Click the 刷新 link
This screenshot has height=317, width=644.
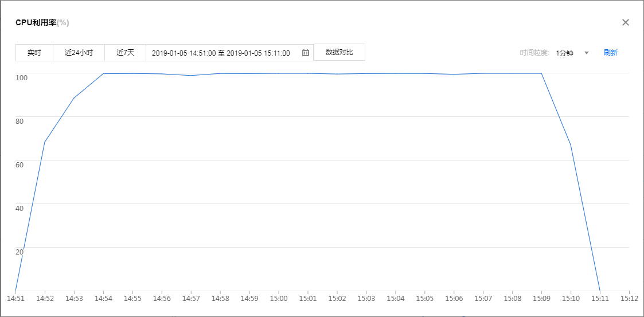610,53
